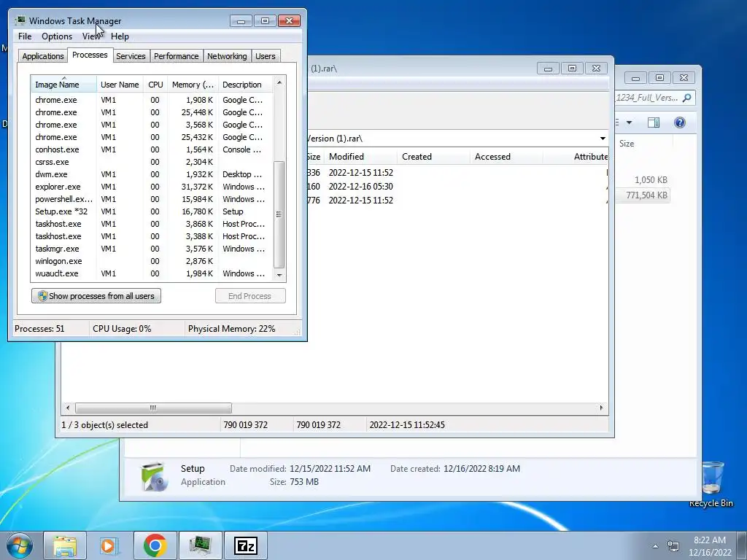Sort 7-Zip list by Modified column
The width and height of the screenshot is (747, 560).
click(360, 157)
